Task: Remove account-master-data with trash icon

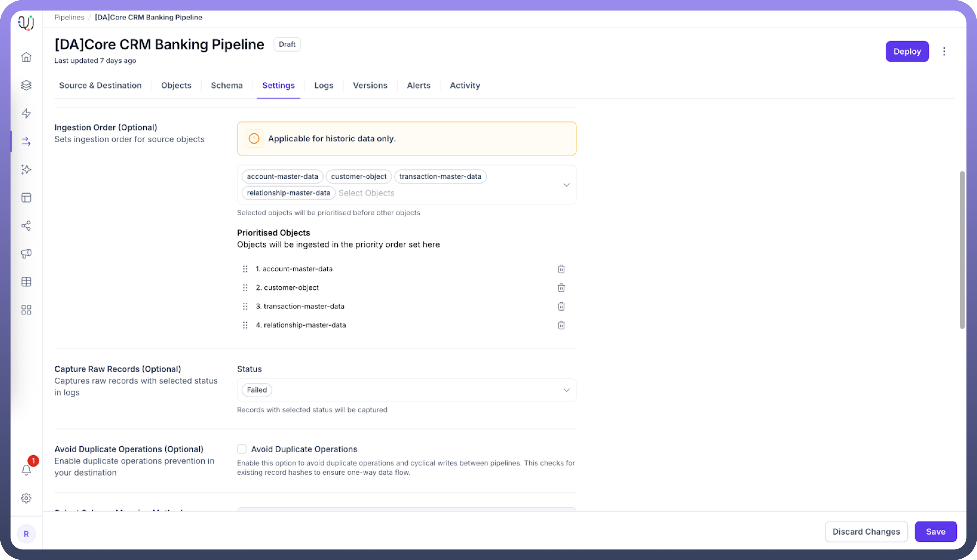Action: click(x=561, y=269)
